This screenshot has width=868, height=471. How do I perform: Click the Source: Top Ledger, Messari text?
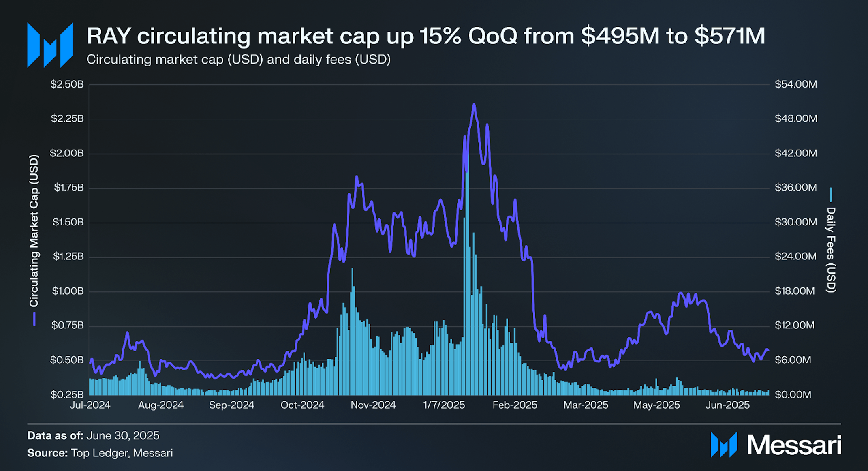(100, 453)
